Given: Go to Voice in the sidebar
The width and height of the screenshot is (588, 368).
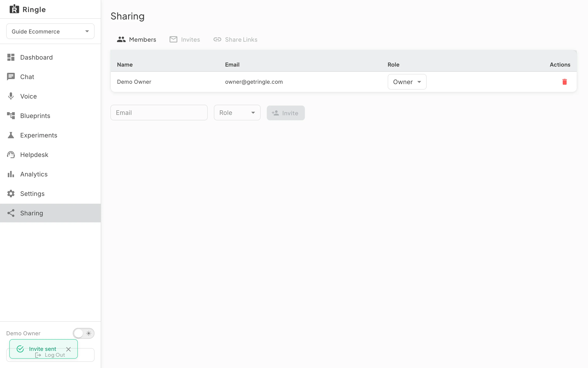Looking at the screenshot, I should pyautogui.click(x=50, y=96).
